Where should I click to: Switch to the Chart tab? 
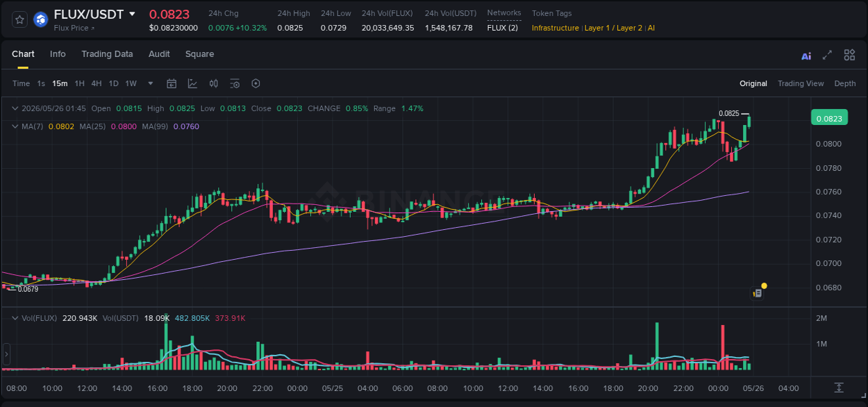pyautogui.click(x=23, y=54)
